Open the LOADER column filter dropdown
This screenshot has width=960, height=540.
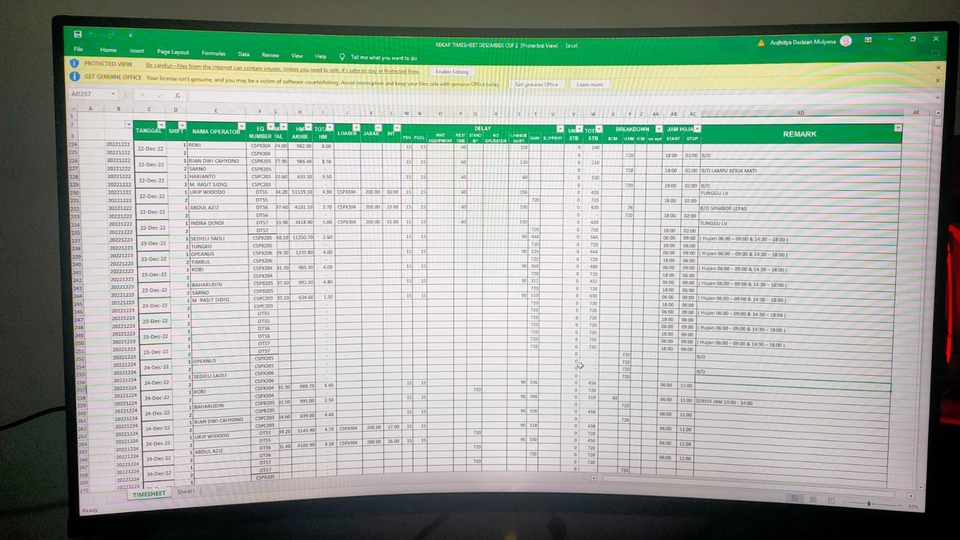(356, 127)
